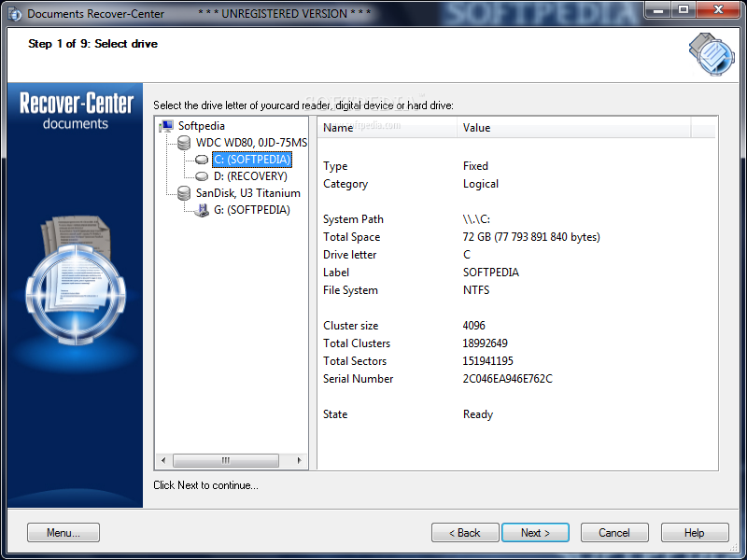Maximize the Recover-Center window

tap(684, 10)
